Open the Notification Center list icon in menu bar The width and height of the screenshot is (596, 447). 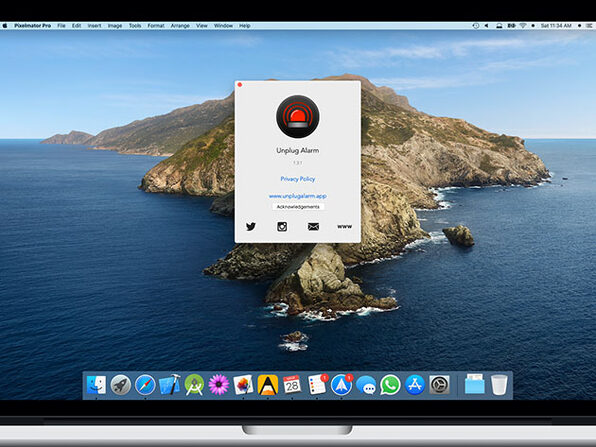589,26
